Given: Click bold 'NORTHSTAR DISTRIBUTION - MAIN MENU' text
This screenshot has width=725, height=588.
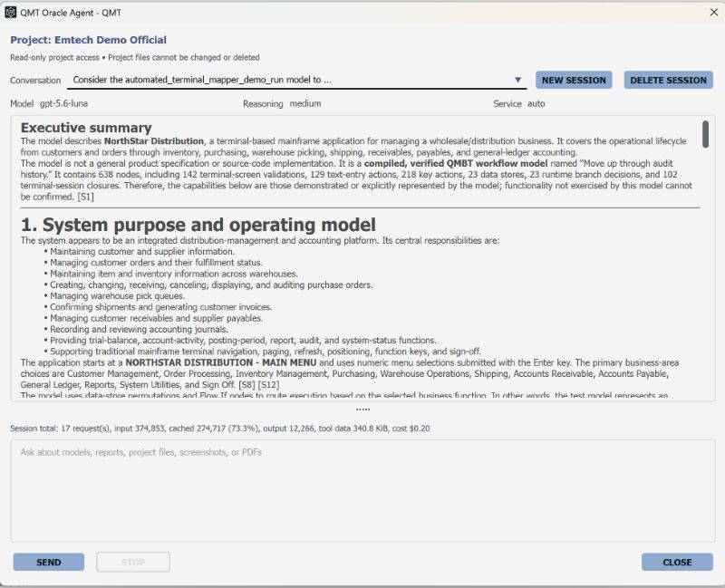Looking at the screenshot, I should (221, 362).
